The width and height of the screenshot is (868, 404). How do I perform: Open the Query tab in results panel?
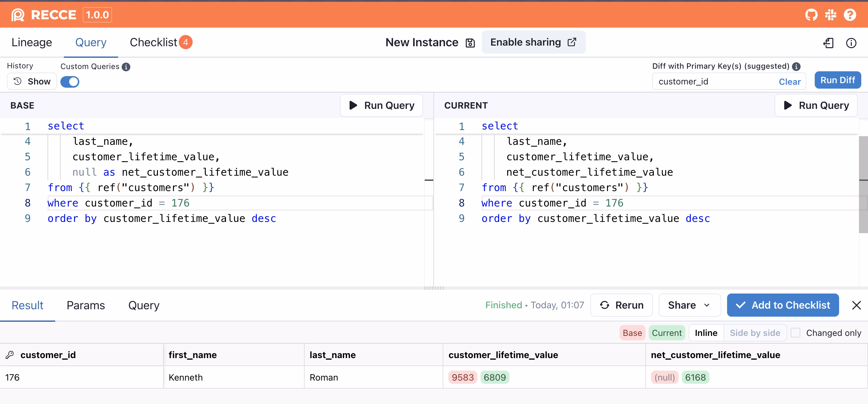pos(144,305)
